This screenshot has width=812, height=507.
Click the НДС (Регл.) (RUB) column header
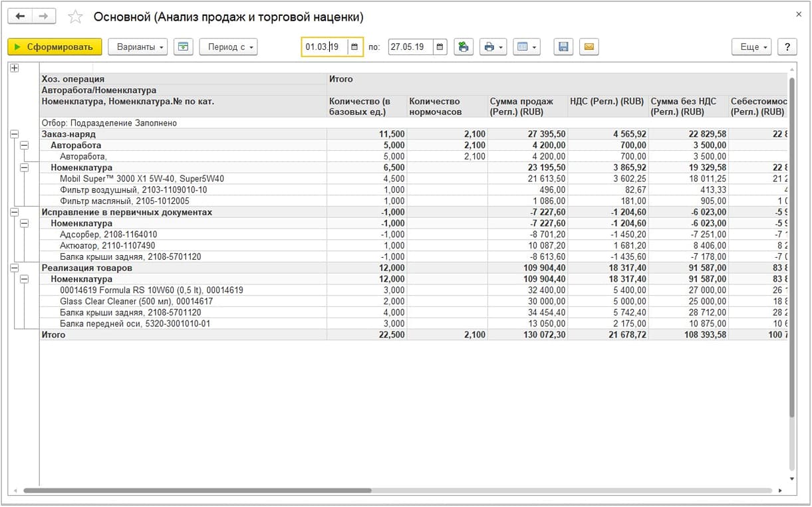608,106
